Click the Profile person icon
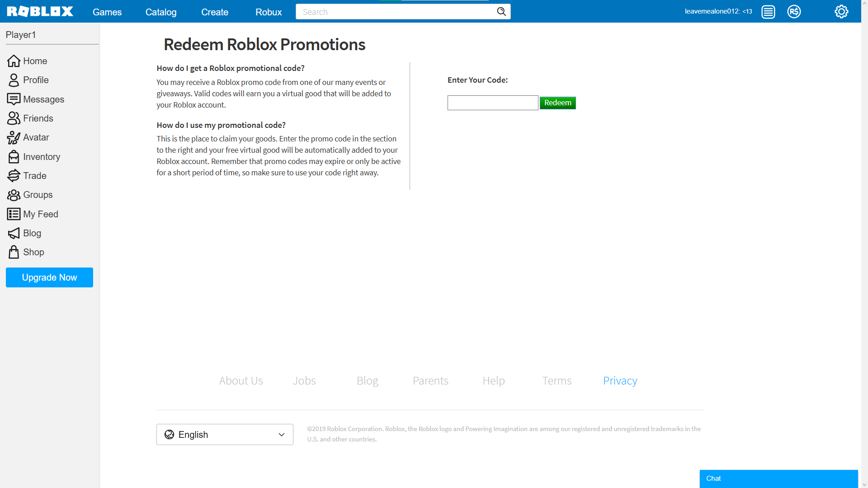The height and width of the screenshot is (488, 868). pyautogui.click(x=14, y=80)
